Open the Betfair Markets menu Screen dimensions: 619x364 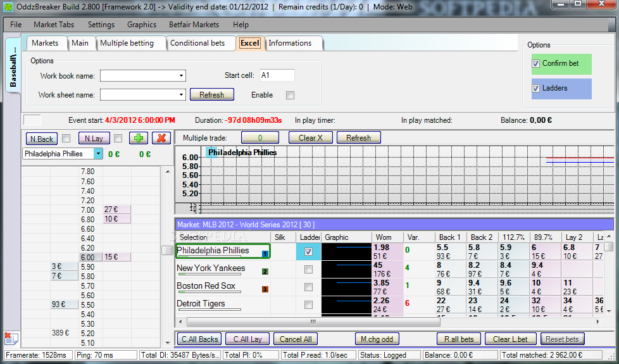click(194, 25)
